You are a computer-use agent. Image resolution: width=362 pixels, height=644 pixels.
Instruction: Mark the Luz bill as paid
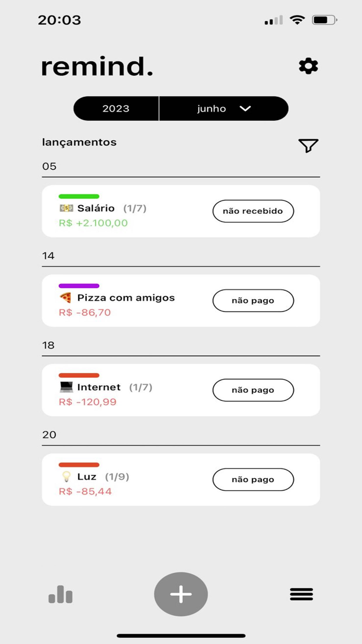tap(253, 479)
